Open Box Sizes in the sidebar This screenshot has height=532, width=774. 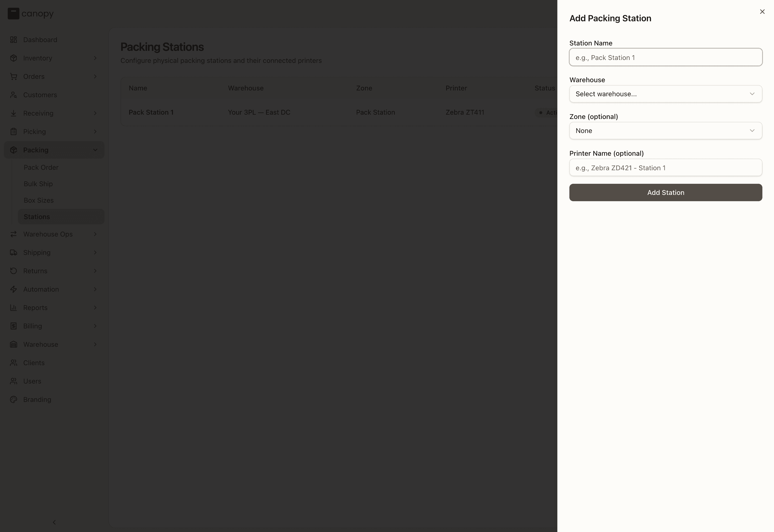[61, 200]
